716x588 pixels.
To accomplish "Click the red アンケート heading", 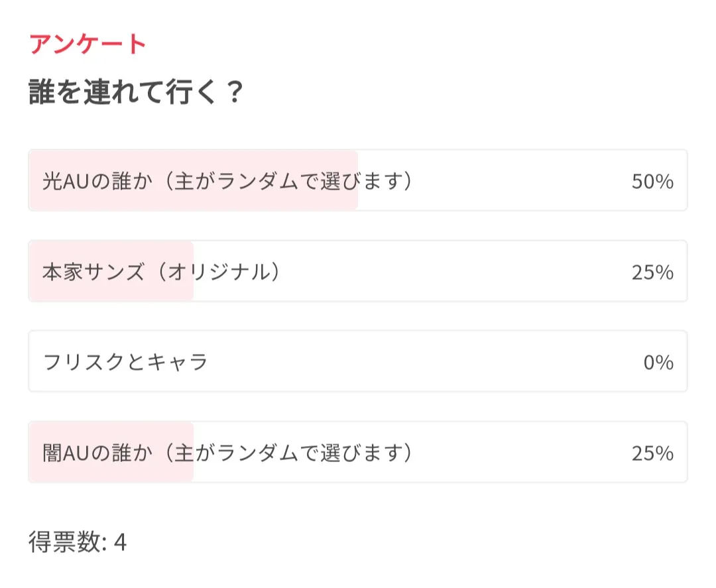I will tap(88, 44).
